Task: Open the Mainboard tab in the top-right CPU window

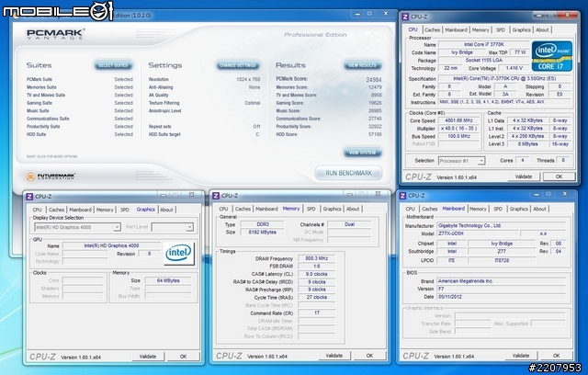Action: [456, 30]
